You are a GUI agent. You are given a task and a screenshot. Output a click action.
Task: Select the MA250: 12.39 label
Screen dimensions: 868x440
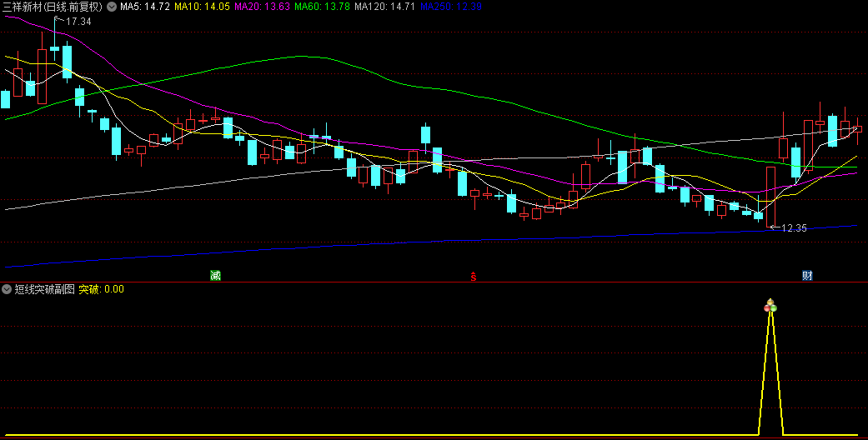[450, 7]
